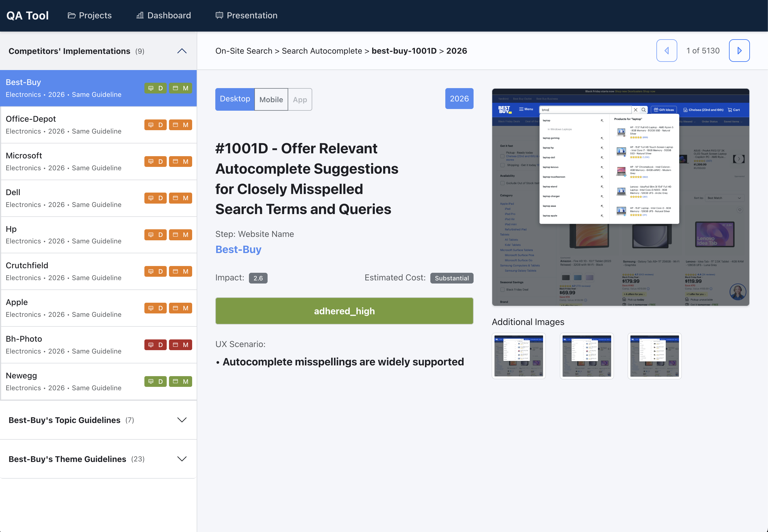Screen dimensions: 768x532
Task: Switch to the App tab
Action: pyautogui.click(x=300, y=99)
